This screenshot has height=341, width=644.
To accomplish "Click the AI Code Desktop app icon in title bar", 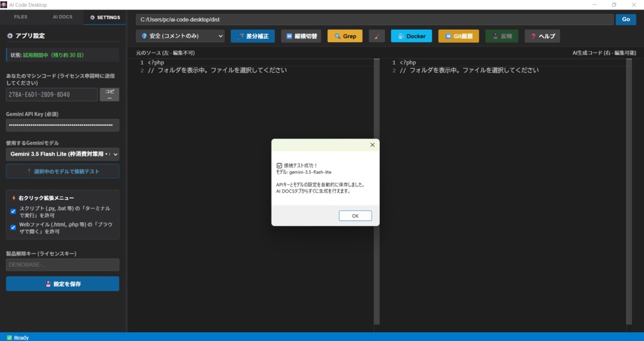I will 4,5.
